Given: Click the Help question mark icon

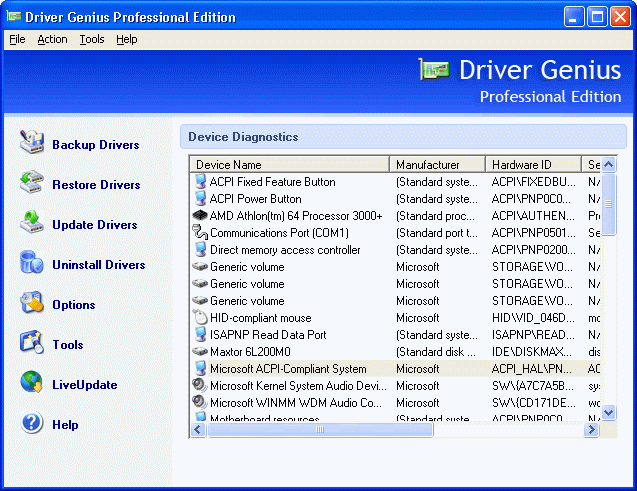Looking at the screenshot, I should coord(32,422).
